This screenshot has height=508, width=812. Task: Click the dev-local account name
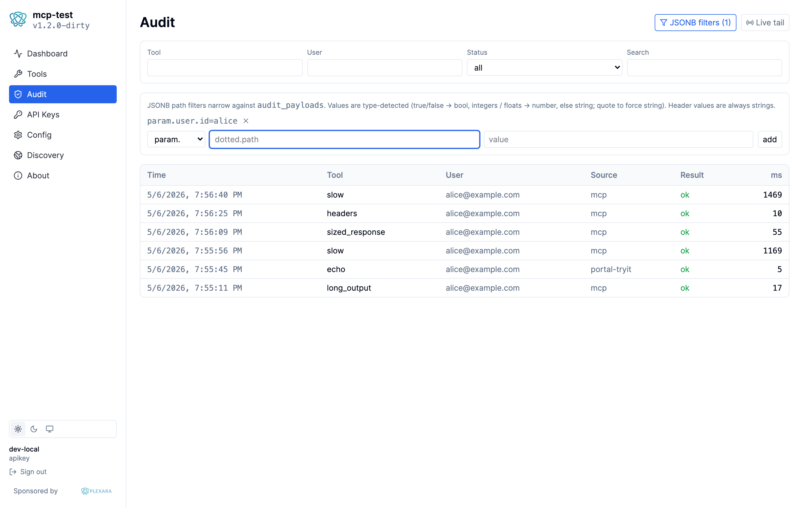click(24, 449)
